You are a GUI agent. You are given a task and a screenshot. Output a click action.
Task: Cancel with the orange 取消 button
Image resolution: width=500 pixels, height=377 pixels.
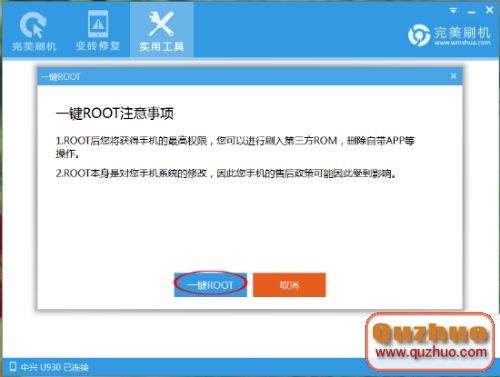pyautogui.click(x=289, y=285)
